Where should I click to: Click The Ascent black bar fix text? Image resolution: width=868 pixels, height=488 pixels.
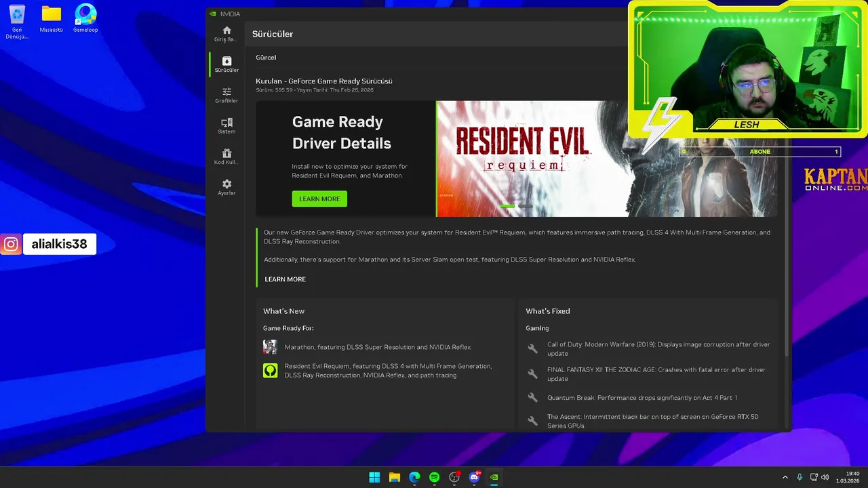pyautogui.click(x=653, y=421)
